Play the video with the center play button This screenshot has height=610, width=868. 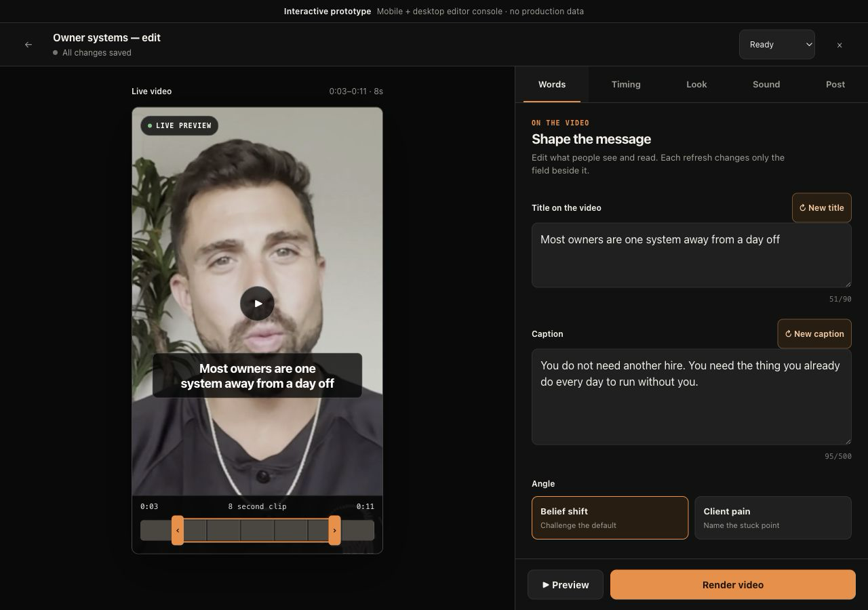click(x=257, y=304)
